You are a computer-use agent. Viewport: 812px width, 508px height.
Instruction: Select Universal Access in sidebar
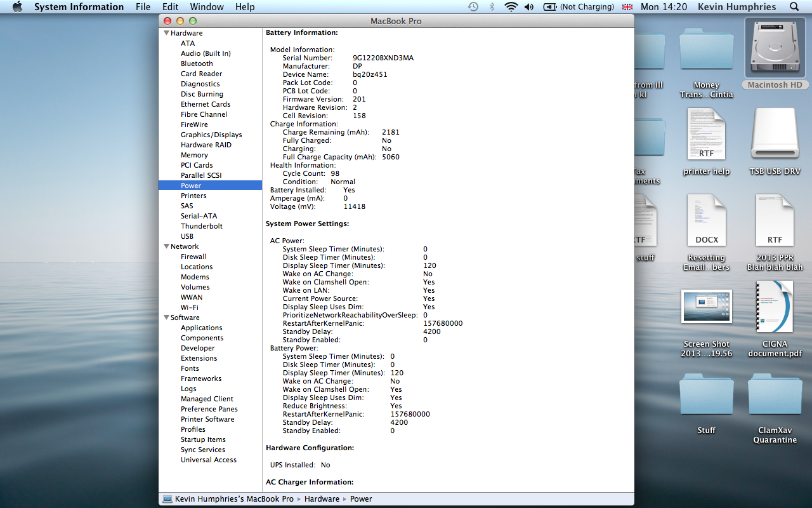click(209, 460)
